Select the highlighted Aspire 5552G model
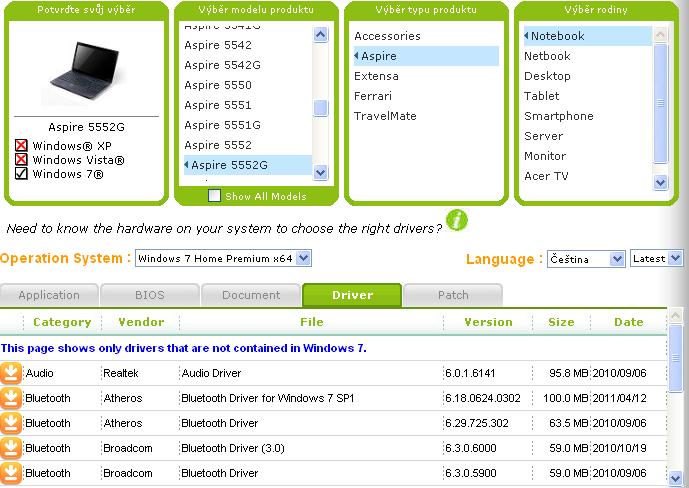Image resolution: width=689 pixels, height=488 pixels. (x=247, y=165)
